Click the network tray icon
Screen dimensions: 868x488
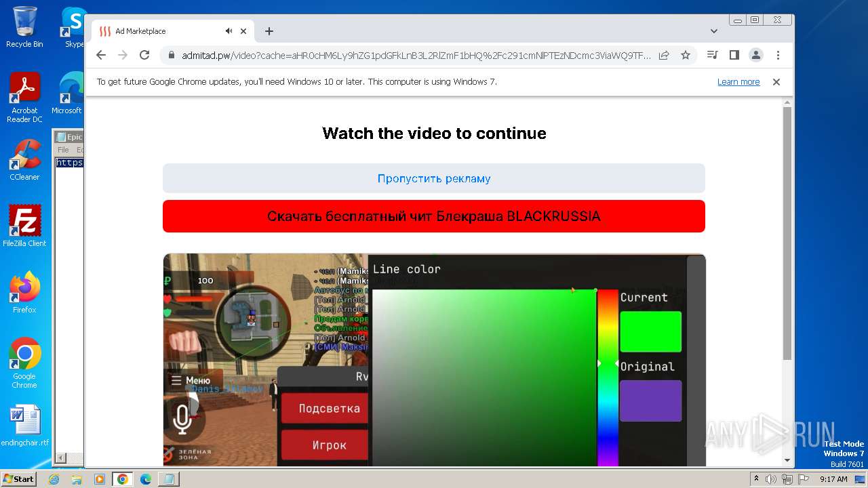click(787, 479)
